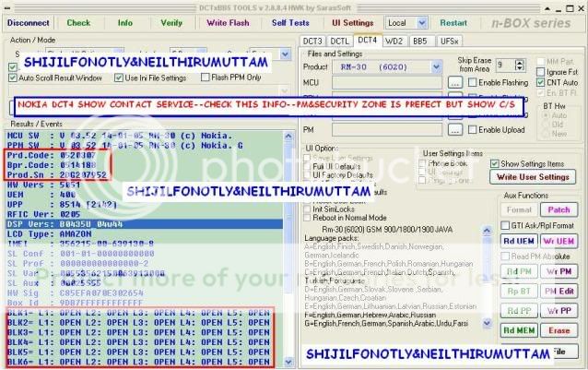Open the UFSx tab
Screen dimensions: 588x370
pyautogui.click(x=449, y=41)
